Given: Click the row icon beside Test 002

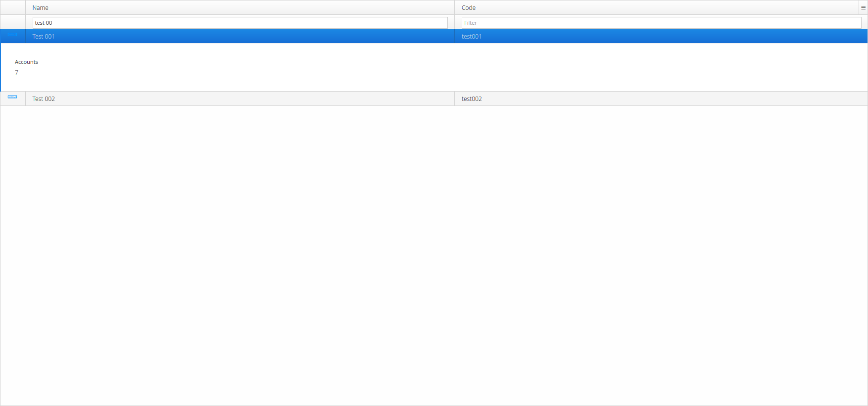Looking at the screenshot, I should (12, 97).
